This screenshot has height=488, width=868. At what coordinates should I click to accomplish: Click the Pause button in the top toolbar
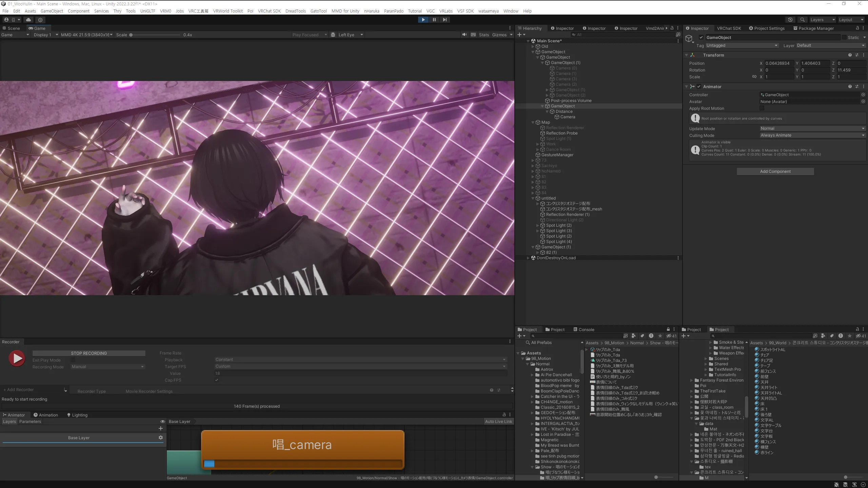[434, 20]
